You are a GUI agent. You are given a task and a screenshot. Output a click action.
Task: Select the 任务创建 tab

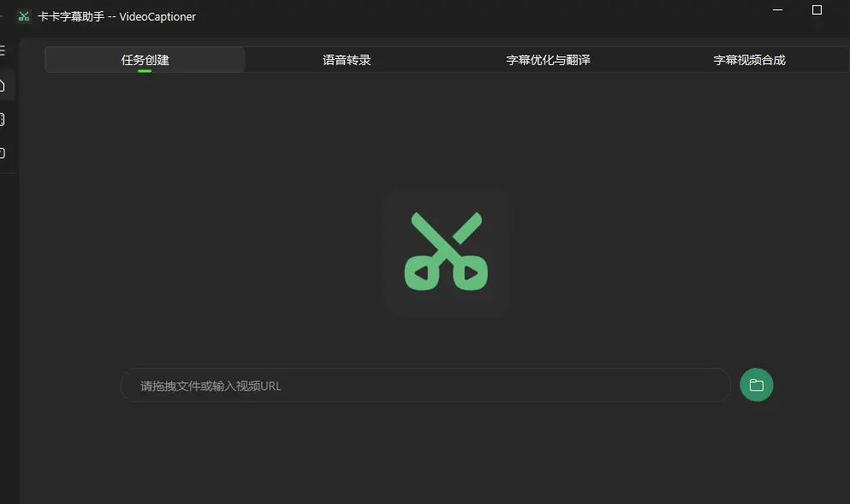coord(145,60)
